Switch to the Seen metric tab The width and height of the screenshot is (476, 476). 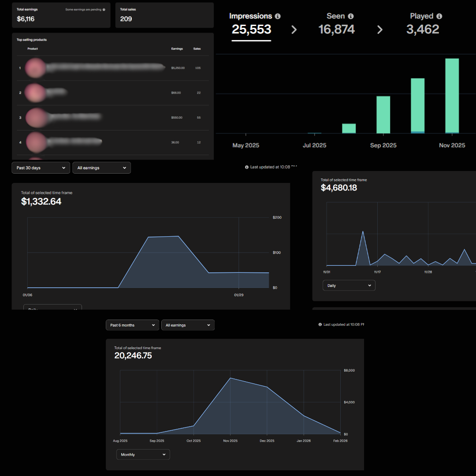336,24
